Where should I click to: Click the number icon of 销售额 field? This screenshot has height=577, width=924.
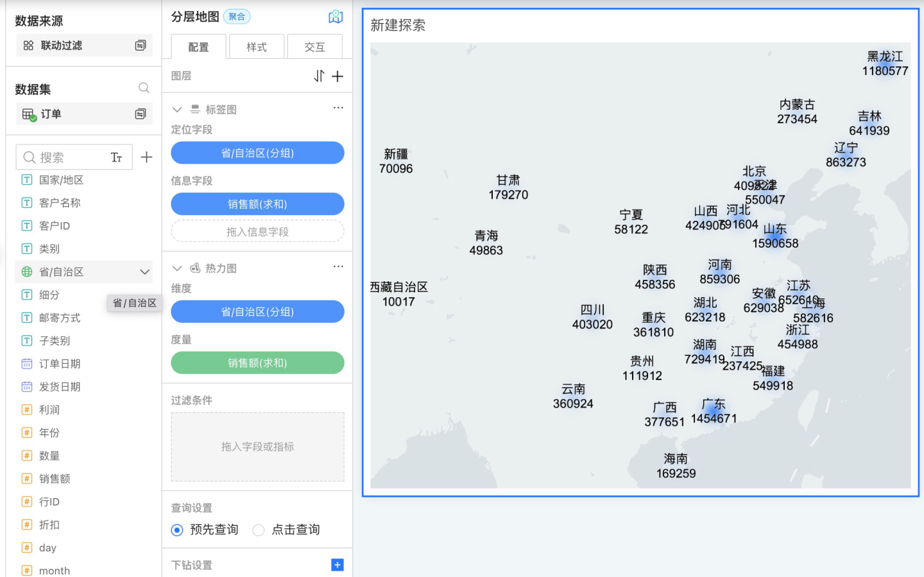click(x=27, y=479)
